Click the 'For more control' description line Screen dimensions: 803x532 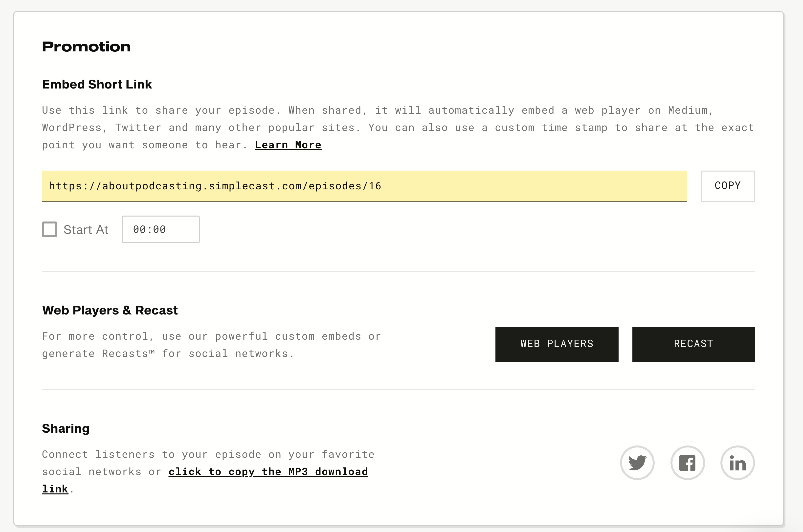click(211, 336)
